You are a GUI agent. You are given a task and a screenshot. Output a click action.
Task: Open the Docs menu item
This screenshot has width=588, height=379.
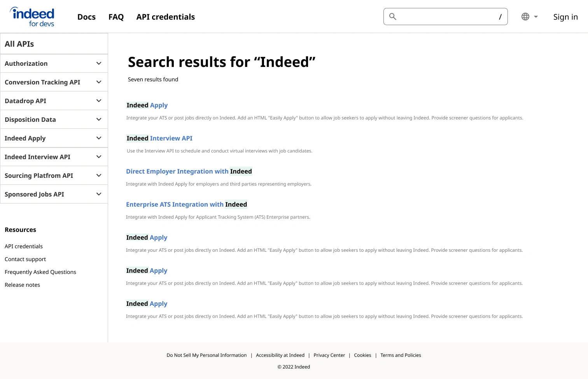[x=86, y=17]
